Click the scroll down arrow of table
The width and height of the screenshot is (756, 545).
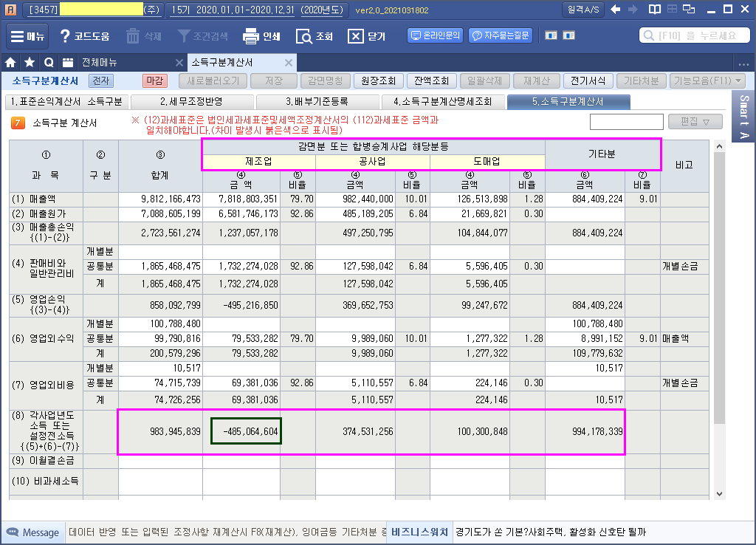tap(719, 493)
